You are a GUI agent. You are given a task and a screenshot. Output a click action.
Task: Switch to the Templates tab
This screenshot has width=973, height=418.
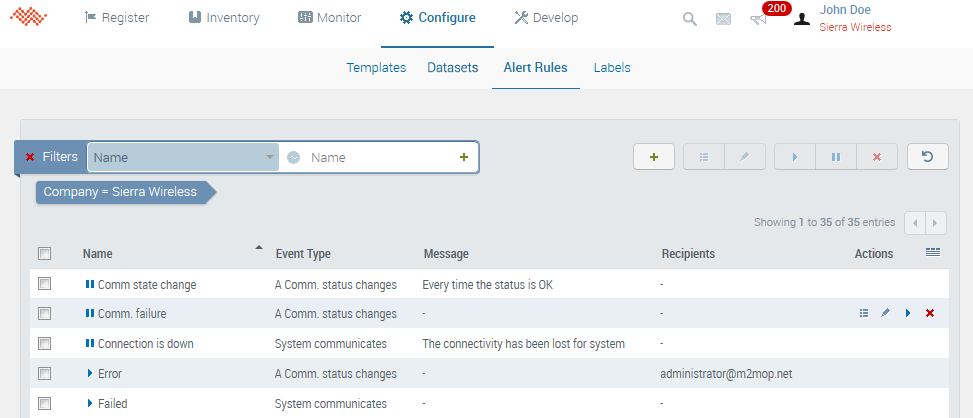point(376,68)
